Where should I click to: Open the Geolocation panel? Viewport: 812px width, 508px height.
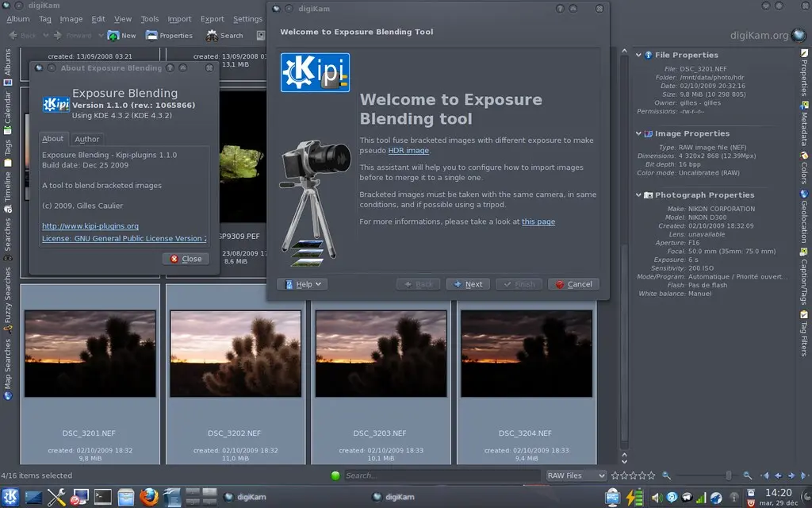(x=806, y=224)
